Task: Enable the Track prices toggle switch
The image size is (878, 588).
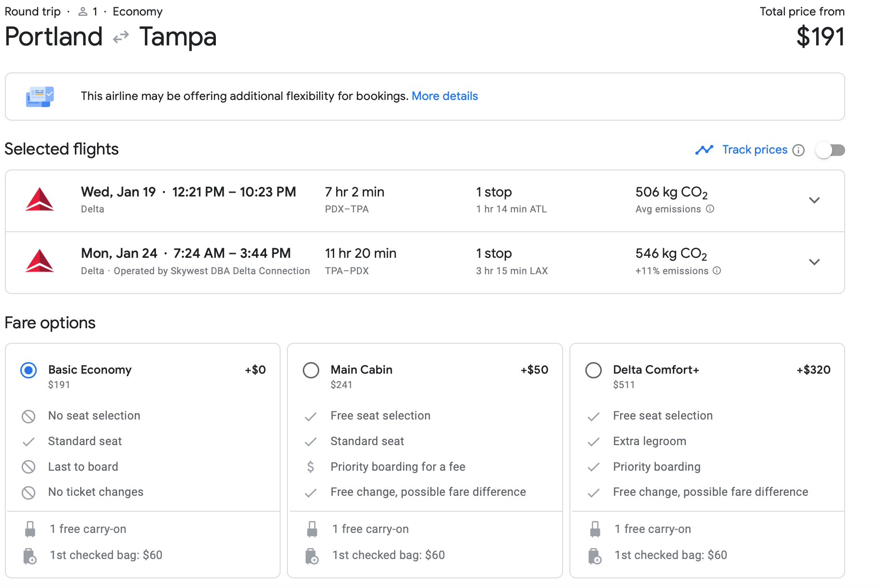Action: (831, 150)
